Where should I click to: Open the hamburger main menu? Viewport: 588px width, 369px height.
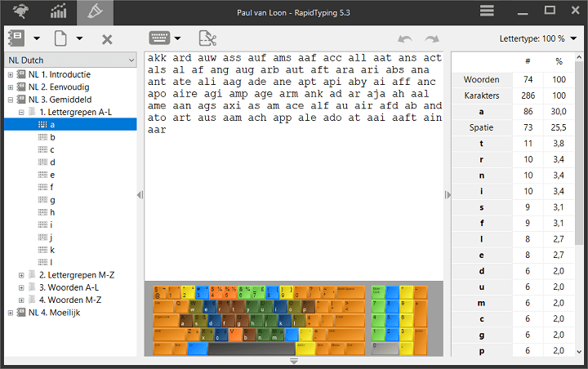[x=487, y=11]
